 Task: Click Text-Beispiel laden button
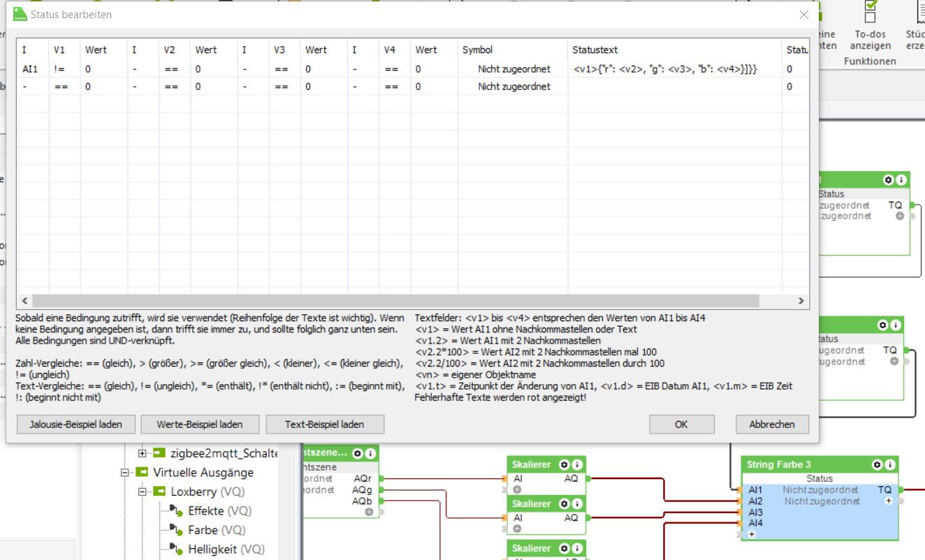point(324,424)
